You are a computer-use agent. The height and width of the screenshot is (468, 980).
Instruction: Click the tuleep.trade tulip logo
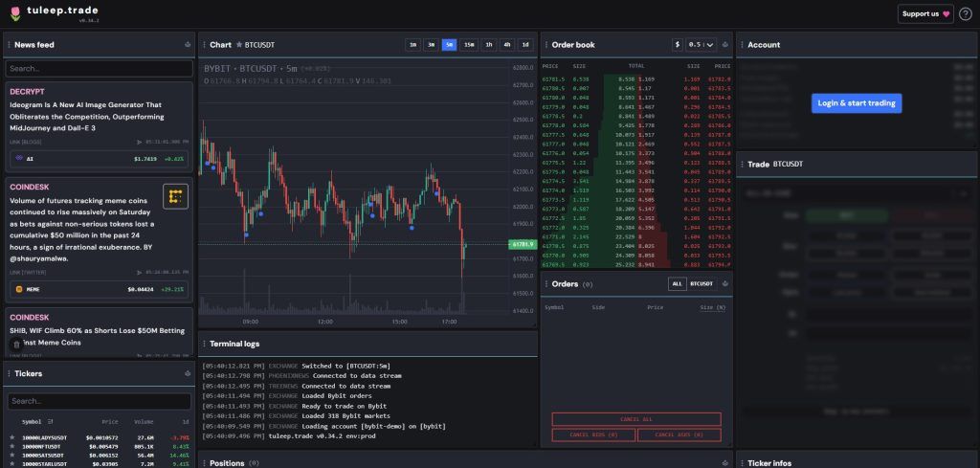14,11
